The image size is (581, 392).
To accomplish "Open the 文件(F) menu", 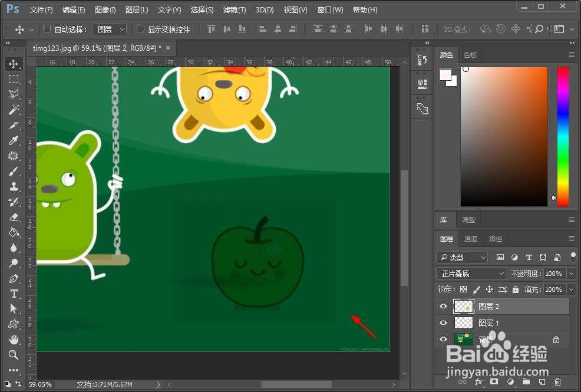I will pos(41,10).
